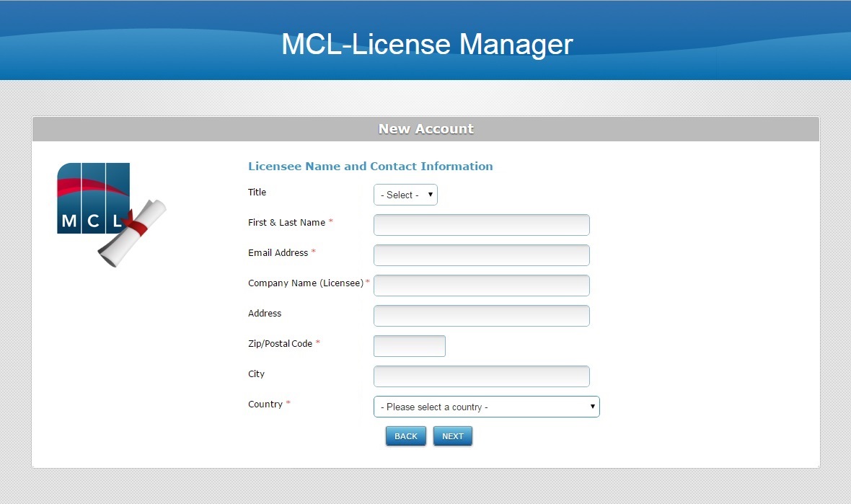Click the Country label text
This screenshot has width=851, height=504.
(265, 404)
